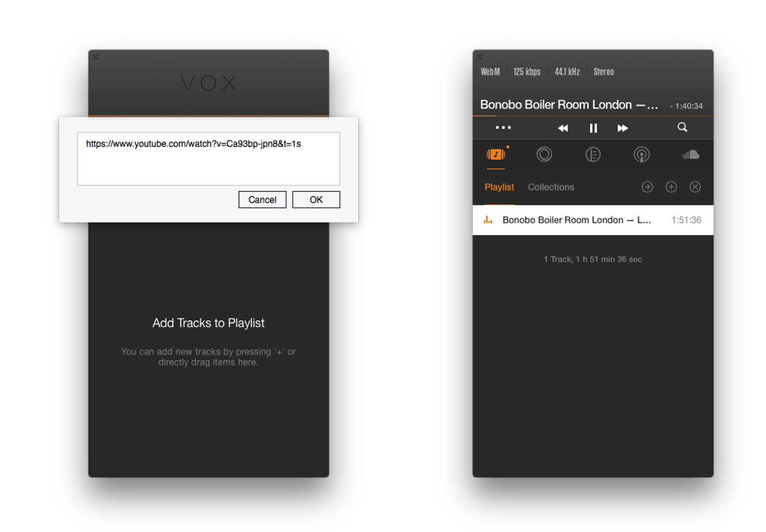This screenshot has height=532, width=766.
Task: Open the search magnifier icon
Action: pos(682,127)
